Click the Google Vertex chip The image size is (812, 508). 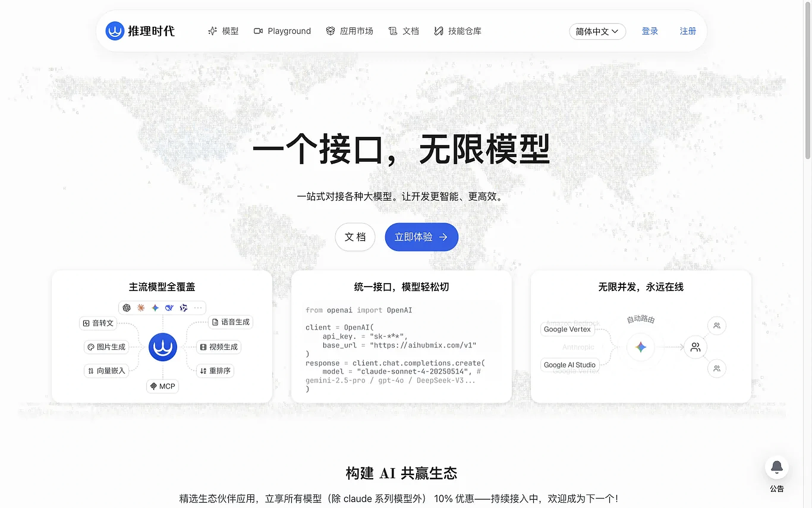coord(567,329)
